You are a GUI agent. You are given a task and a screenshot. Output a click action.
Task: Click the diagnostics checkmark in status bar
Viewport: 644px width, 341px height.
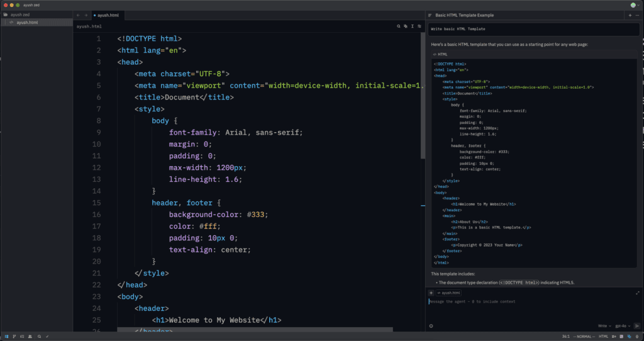48,337
